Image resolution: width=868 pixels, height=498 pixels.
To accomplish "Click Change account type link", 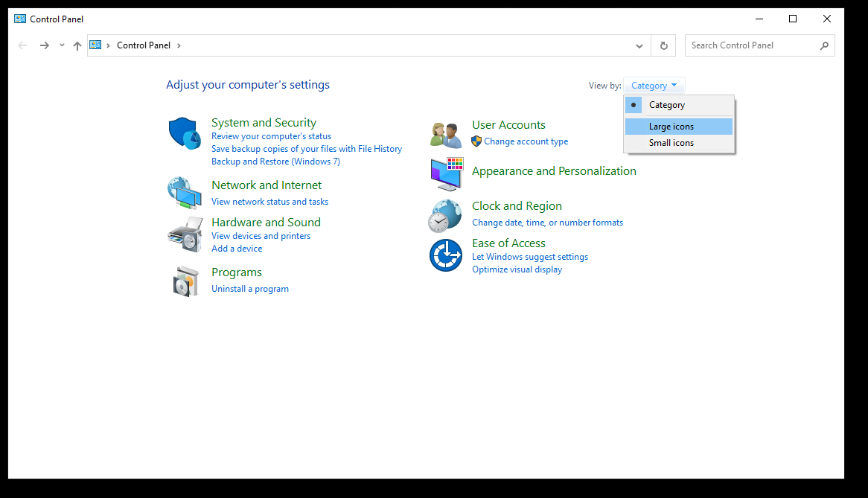I will pyautogui.click(x=526, y=141).
